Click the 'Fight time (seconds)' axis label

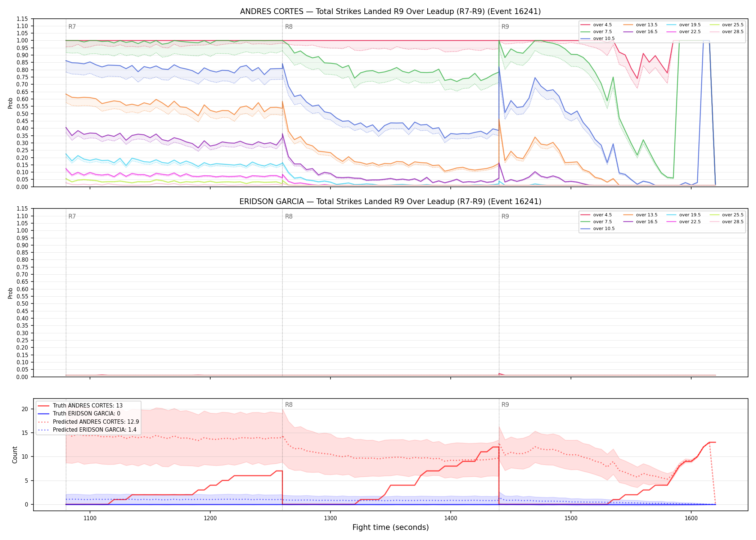(391, 528)
